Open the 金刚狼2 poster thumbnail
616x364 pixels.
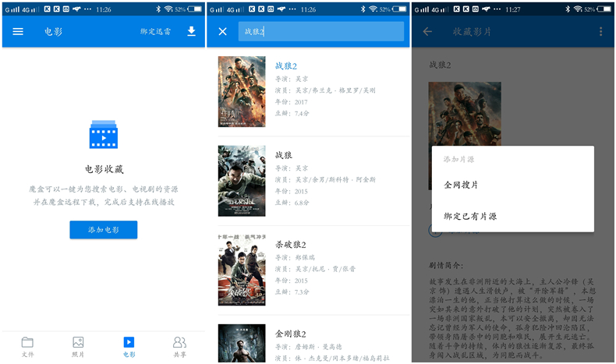pos(242,343)
